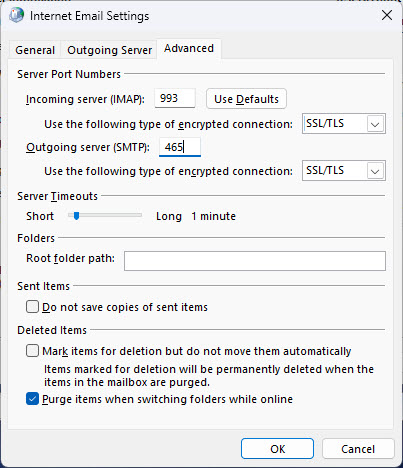The height and width of the screenshot is (468, 403).
Task: Switch to the General tab
Action: pos(35,50)
